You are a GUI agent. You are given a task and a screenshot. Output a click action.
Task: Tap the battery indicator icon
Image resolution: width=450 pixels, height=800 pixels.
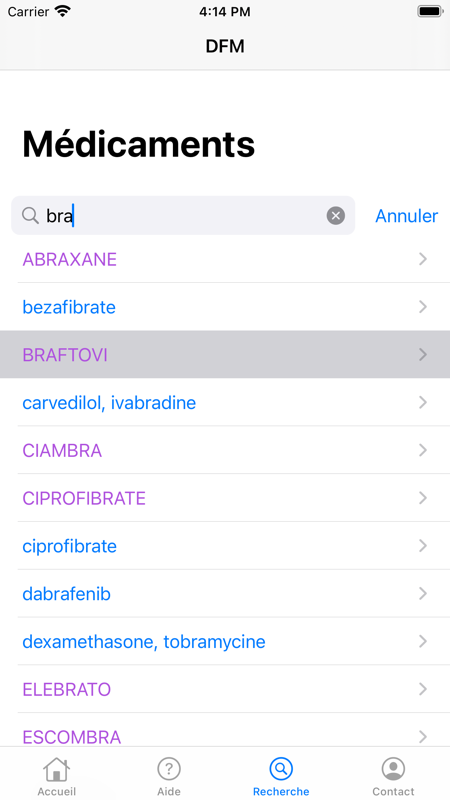click(430, 11)
